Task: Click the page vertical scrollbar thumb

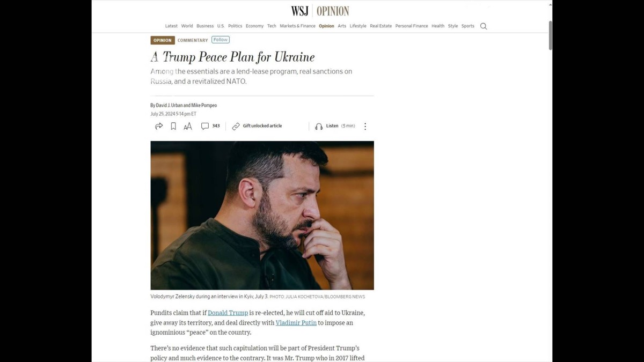Action: pos(550,35)
